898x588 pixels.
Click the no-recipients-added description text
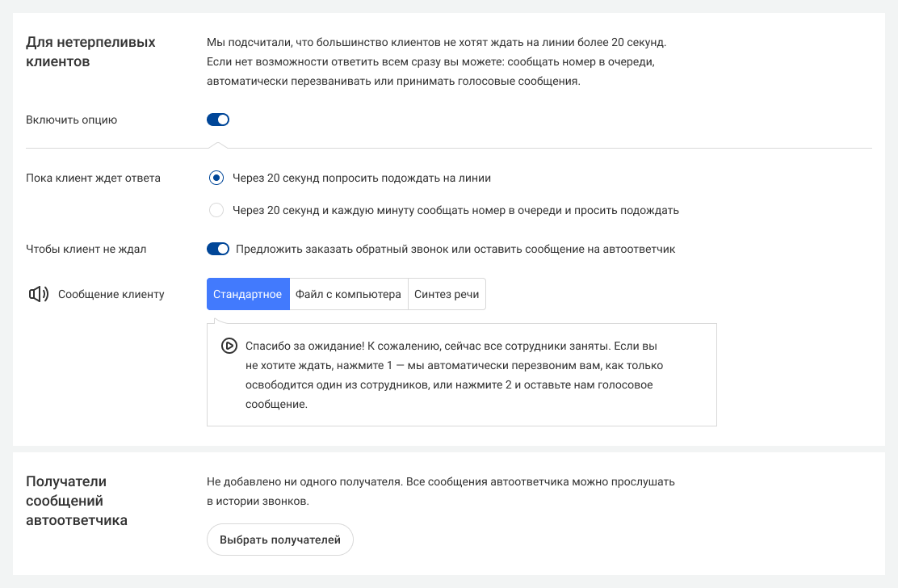pyautogui.click(x=441, y=491)
